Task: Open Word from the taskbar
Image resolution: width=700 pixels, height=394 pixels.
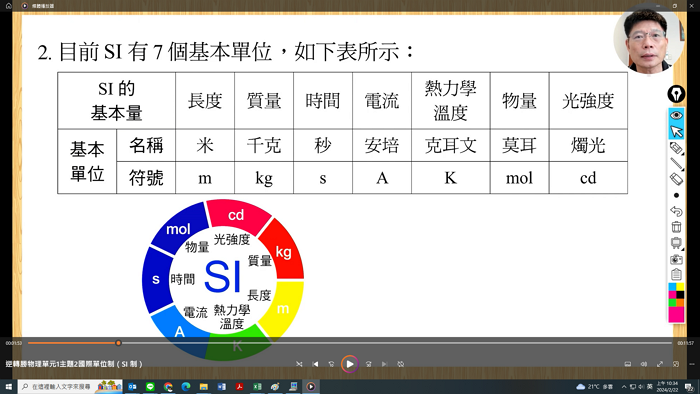Action: click(221, 386)
